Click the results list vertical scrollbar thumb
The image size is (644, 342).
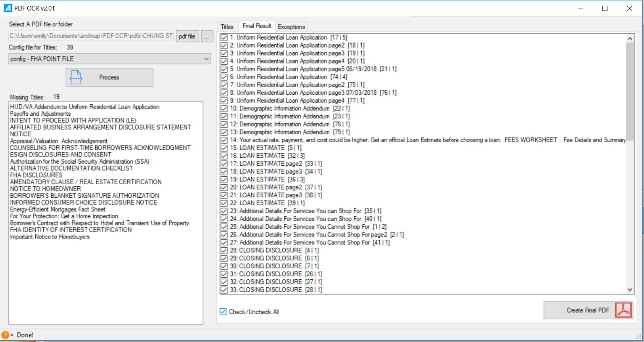(630, 93)
